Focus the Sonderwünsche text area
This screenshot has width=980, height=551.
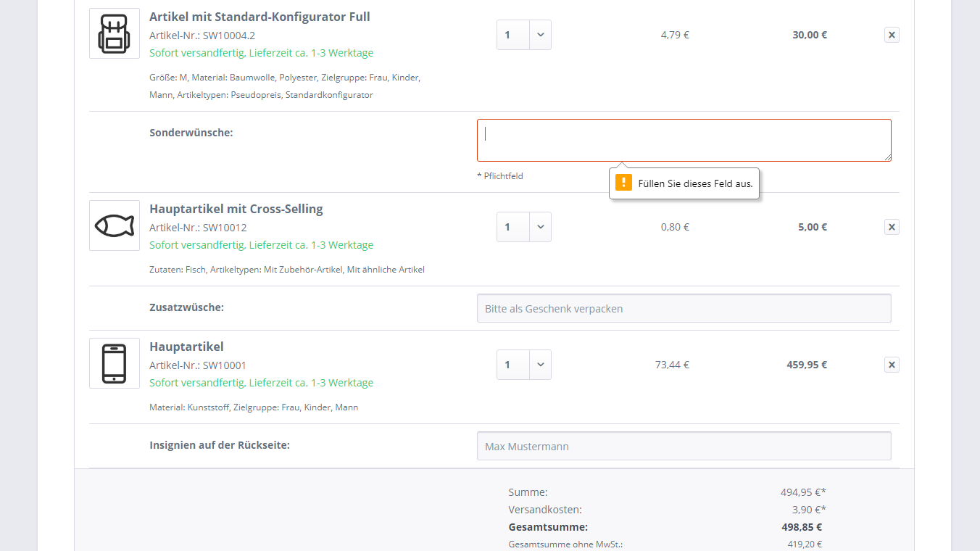tap(684, 140)
